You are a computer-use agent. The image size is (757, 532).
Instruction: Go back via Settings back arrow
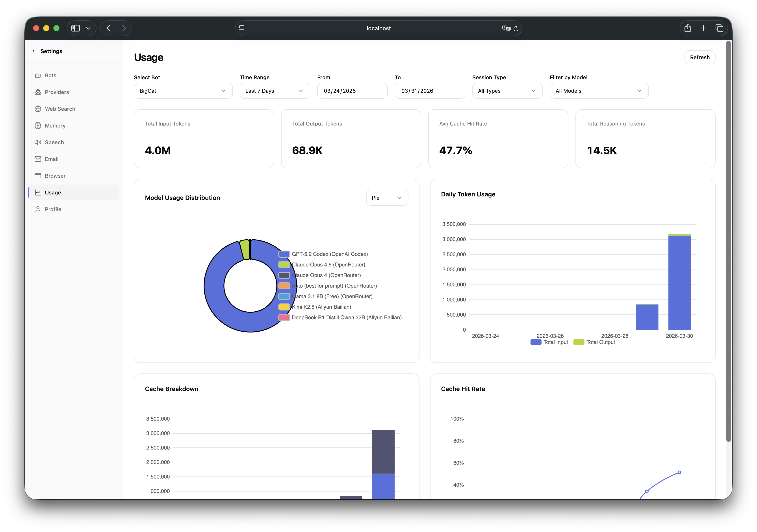tap(34, 51)
